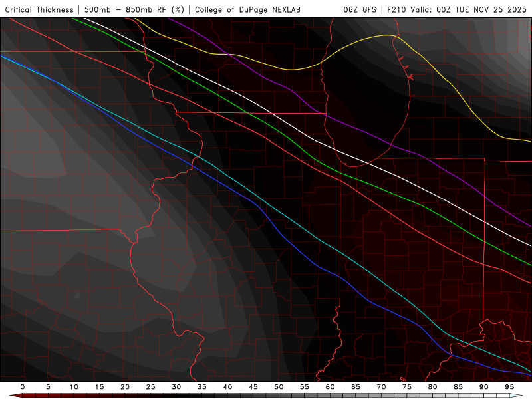
Task: Click the 85 value on the color scale
Action: tap(458, 387)
